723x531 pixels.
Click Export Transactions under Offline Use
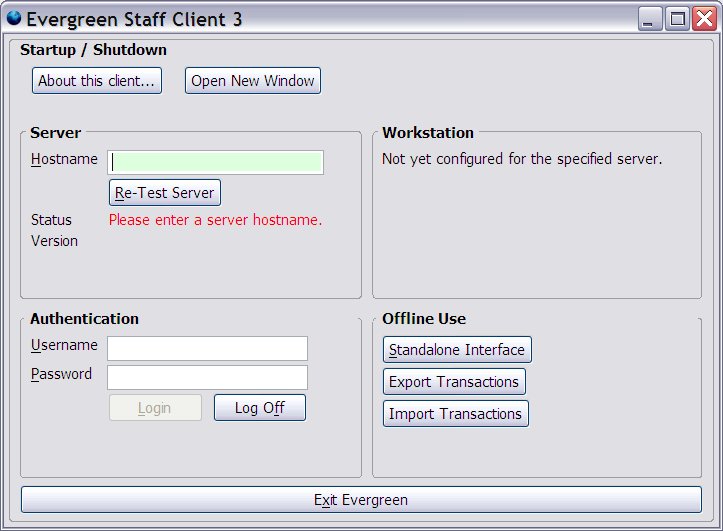point(454,382)
